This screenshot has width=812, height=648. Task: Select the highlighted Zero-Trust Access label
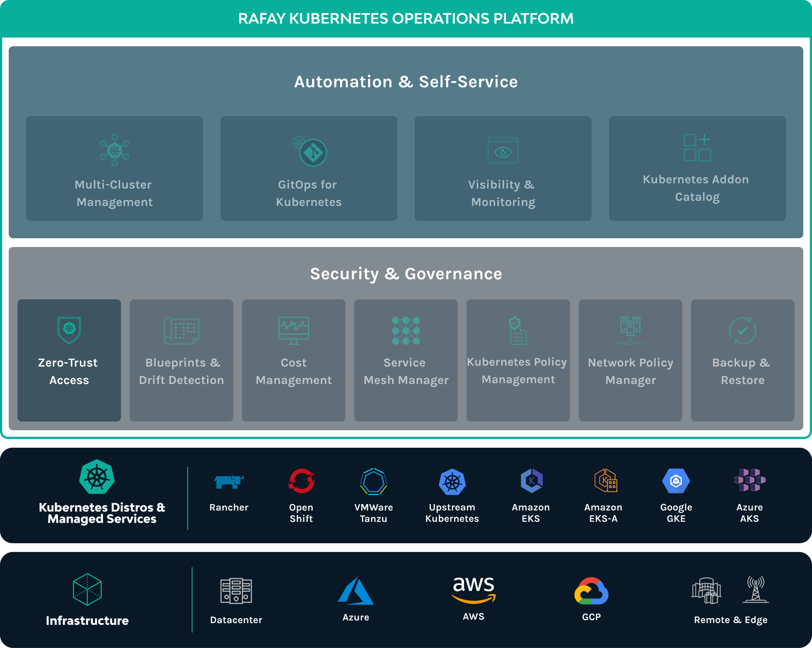pyautogui.click(x=69, y=371)
